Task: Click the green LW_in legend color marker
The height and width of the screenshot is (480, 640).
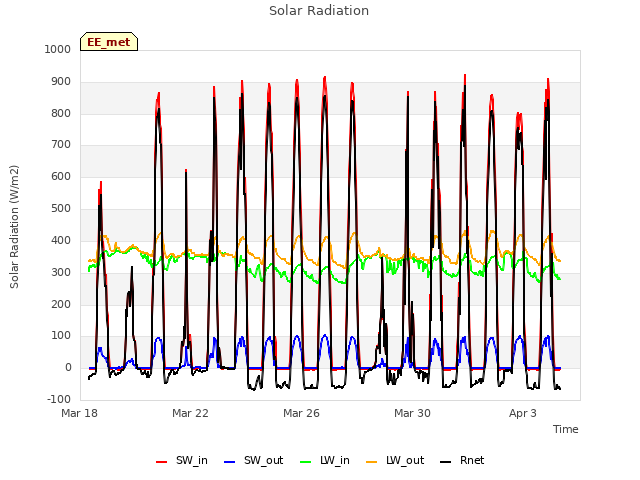Action: coord(305,462)
